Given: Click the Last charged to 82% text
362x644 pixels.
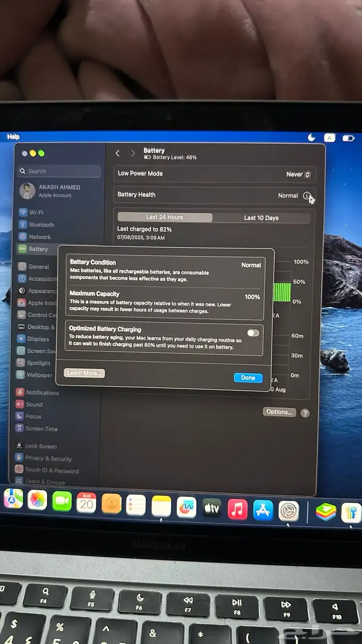Looking at the screenshot, I should click(x=145, y=229).
